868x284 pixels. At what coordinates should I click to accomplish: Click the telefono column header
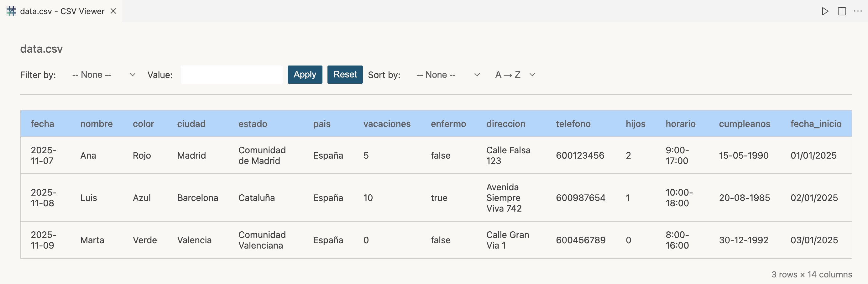(573, 124)
